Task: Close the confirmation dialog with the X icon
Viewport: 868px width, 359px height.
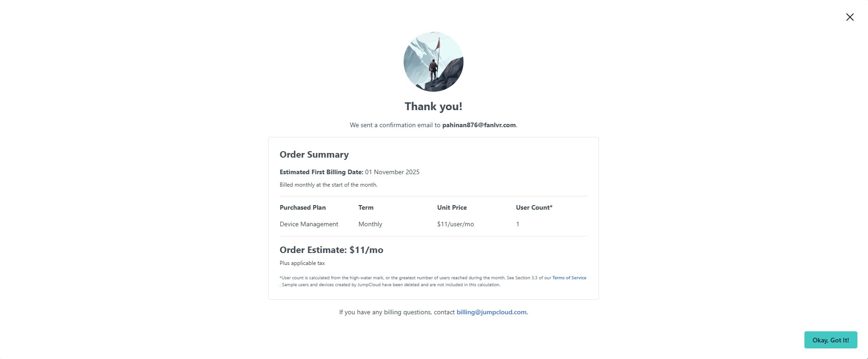Action: tap(850, 17)
